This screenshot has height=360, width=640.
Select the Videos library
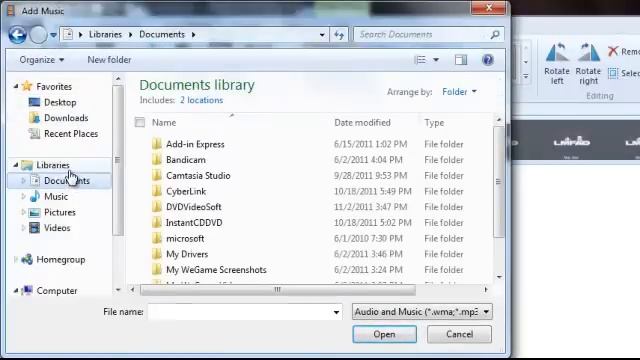tap(57, 228)
